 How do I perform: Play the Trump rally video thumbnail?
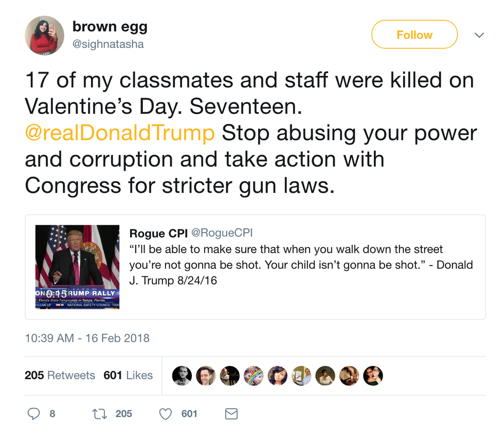pyautogui.click(x=77, y=267)
